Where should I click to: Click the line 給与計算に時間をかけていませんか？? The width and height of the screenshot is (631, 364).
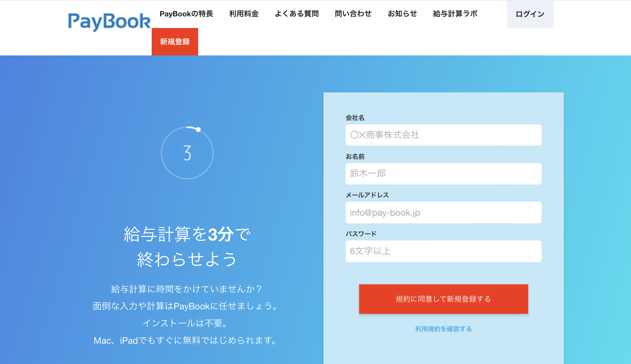(186, 289)
